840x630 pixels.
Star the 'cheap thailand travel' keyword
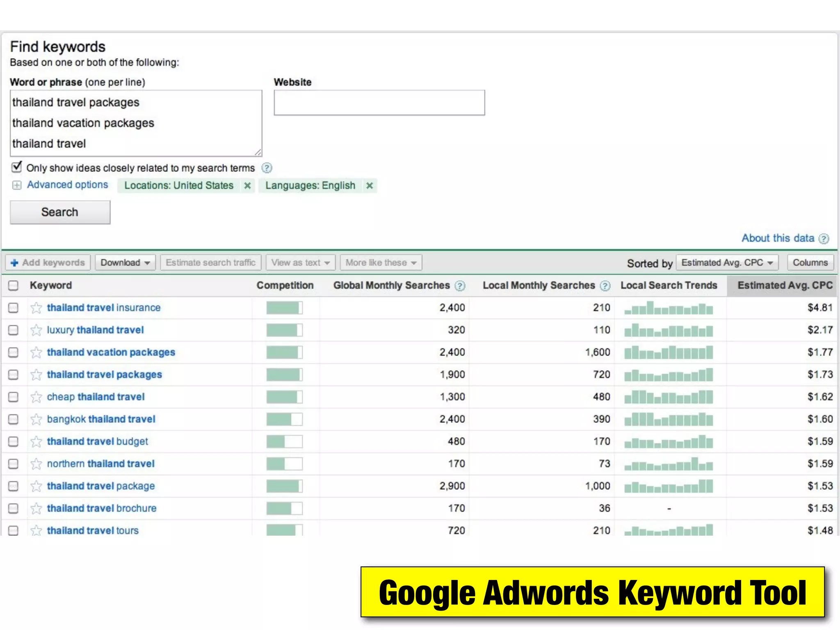[x=36, y=397]
